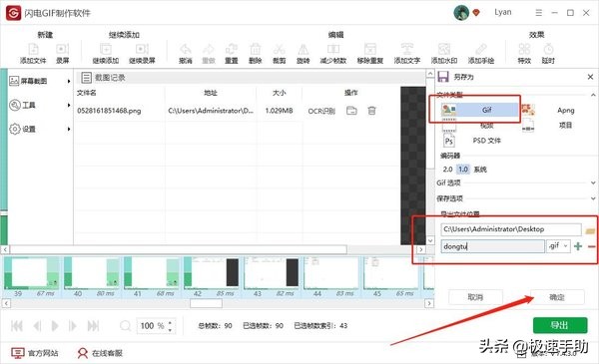Expand the 设置 submenu arrow

(69, 129)
